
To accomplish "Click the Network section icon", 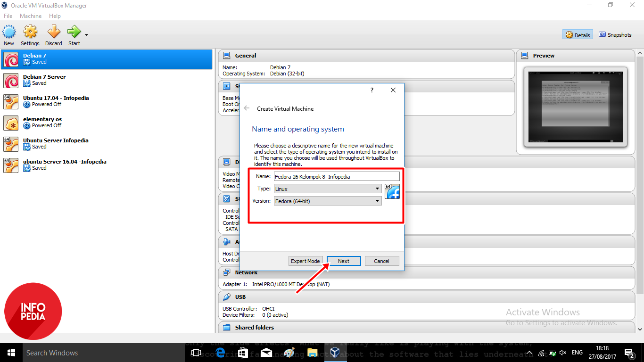I will (x=227, y=272).
